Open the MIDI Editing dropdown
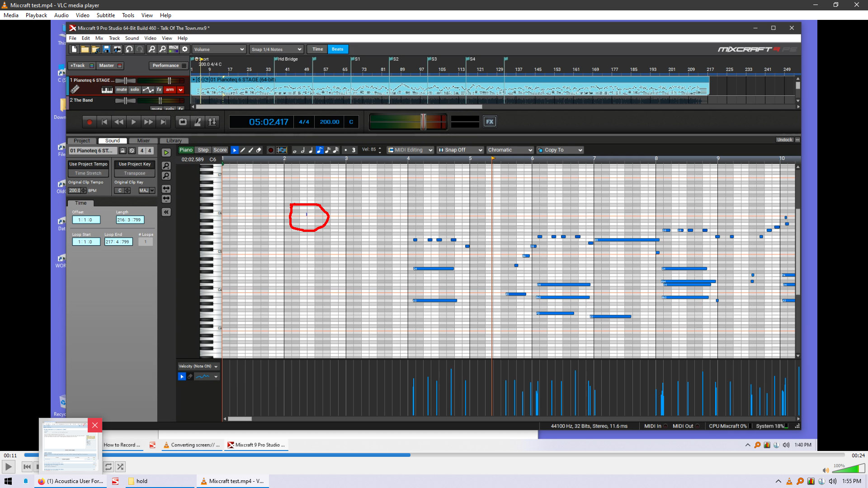The height and width of the screenshot is (488, 868). point(410,150)
